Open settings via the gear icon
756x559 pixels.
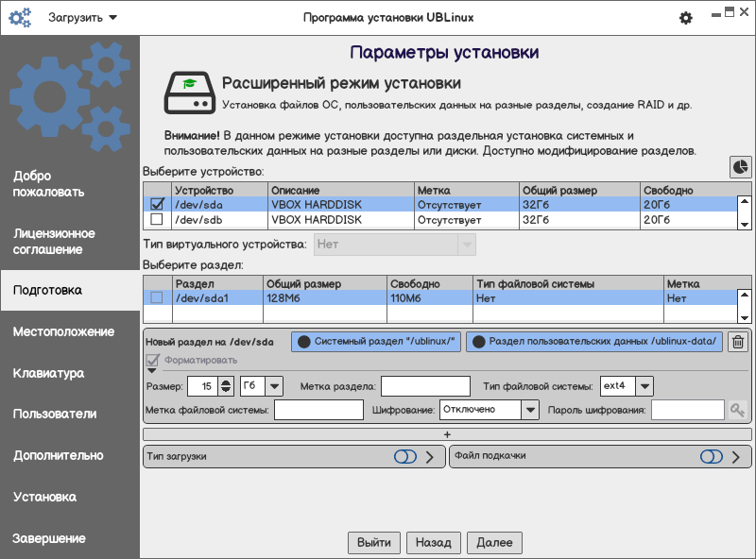coord(686,18)
